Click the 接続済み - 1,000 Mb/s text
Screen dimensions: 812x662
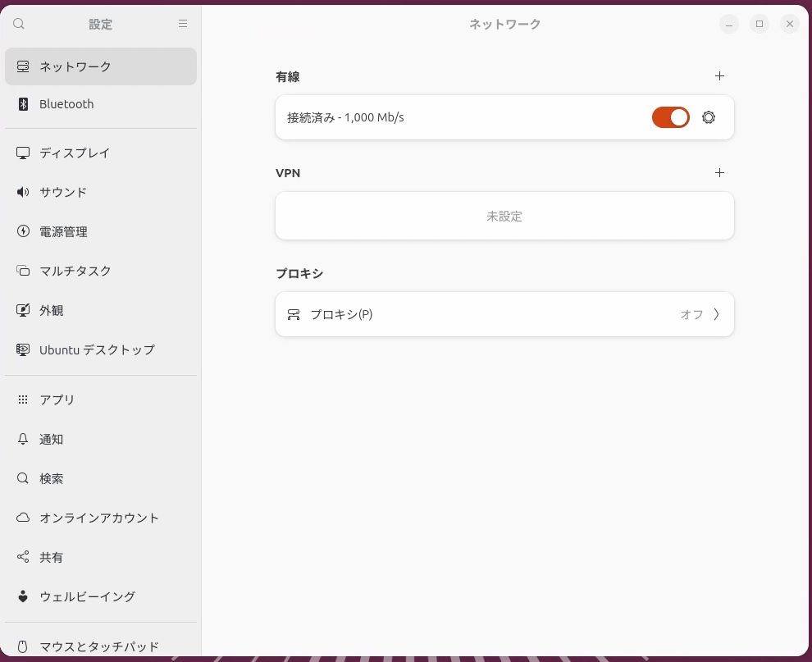pyautogui.click(x=345, y=117)
